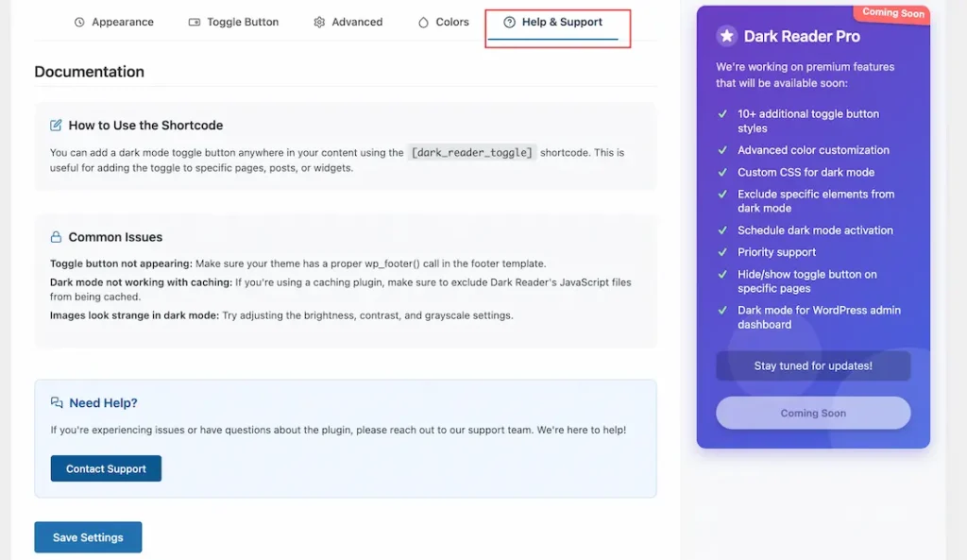Viewport: 967px width, 560px height.
Task: Switch to the Toggle Button tab
Action: pyautogui.click(x=243, y=23)
